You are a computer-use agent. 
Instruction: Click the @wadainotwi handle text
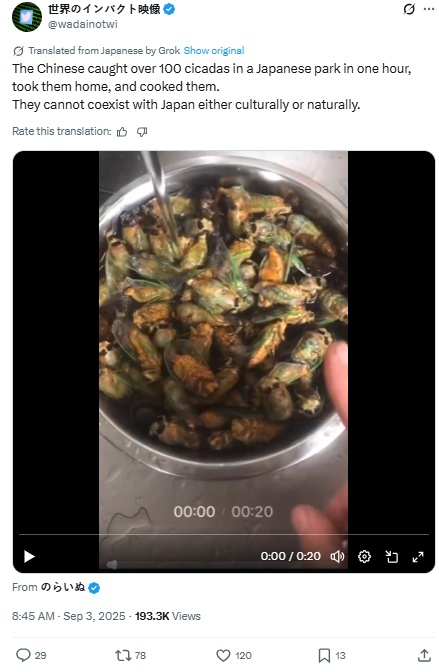[x=82, y=24]
